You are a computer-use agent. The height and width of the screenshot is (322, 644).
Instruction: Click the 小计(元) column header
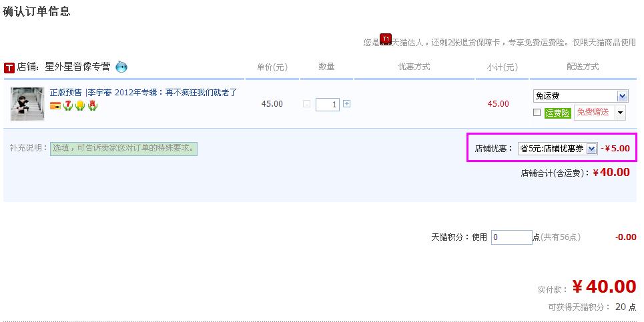coord(503,67)
